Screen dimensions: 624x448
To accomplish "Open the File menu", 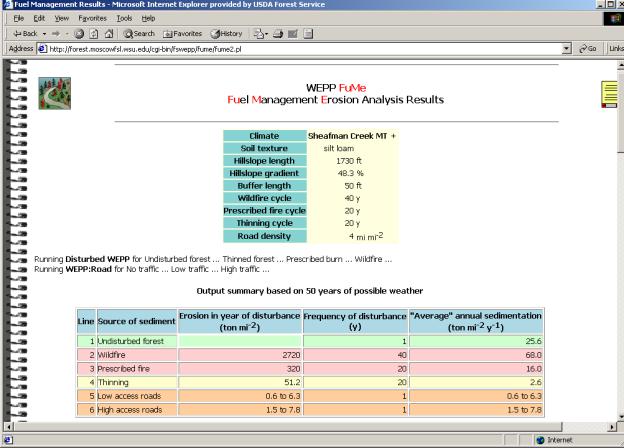I will pyautogui.click(x=19, y=18).
